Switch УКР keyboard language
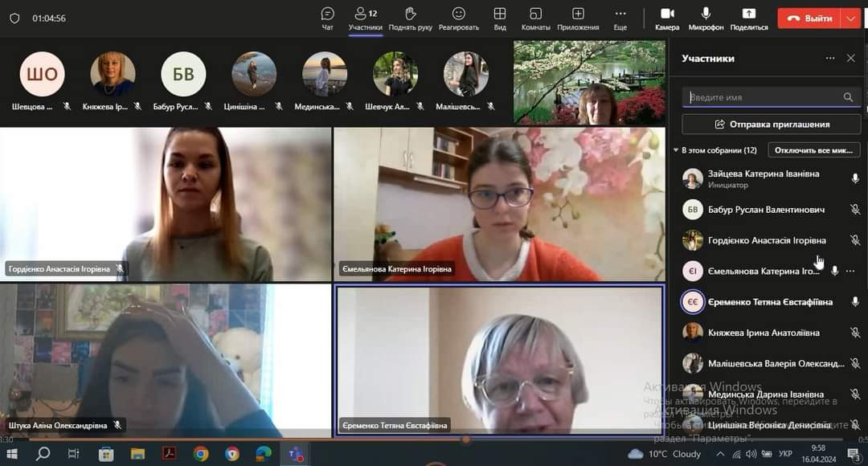Viewport: 868px width, 466px height. pos(785,454)
